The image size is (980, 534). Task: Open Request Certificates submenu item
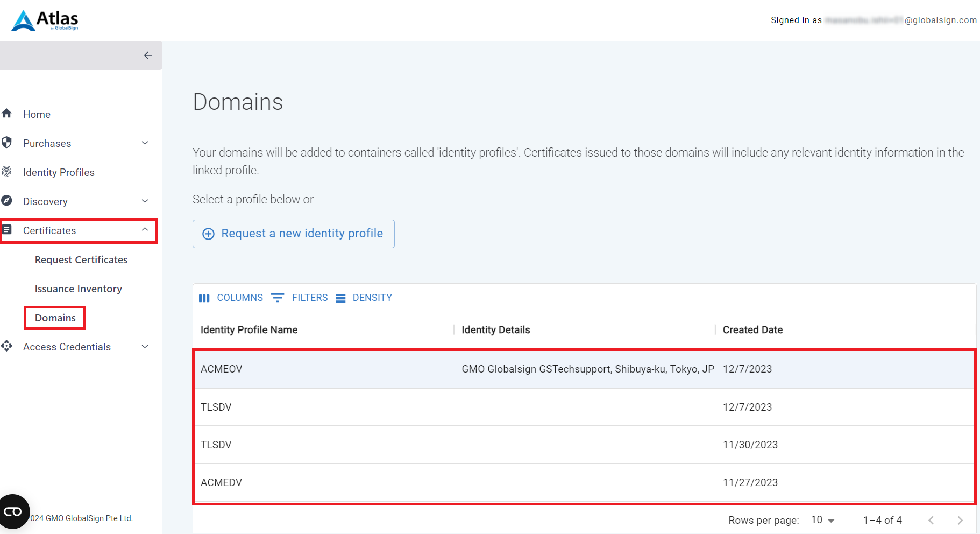[x=81, y=260]
